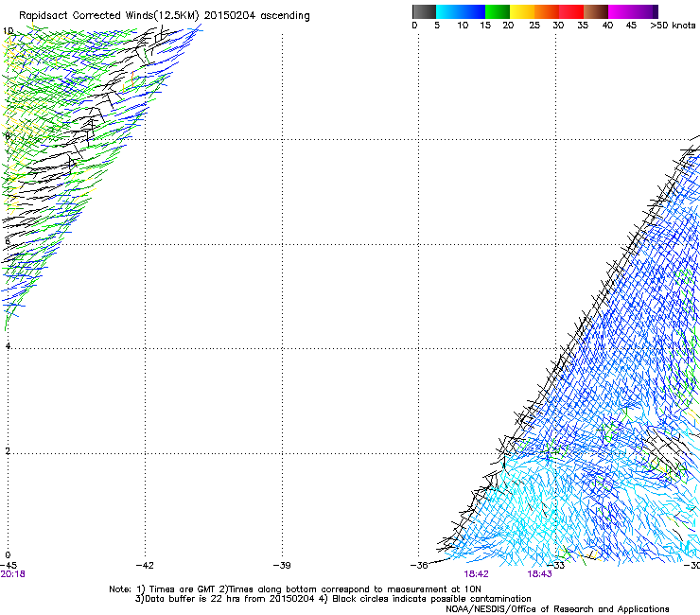Image resolution: width=700 pixels, height=615 pixels.
Task: Click the chart title 'Rapidscat Corrected Winds(12.5KM)'
Action: [x=109, y=16]
